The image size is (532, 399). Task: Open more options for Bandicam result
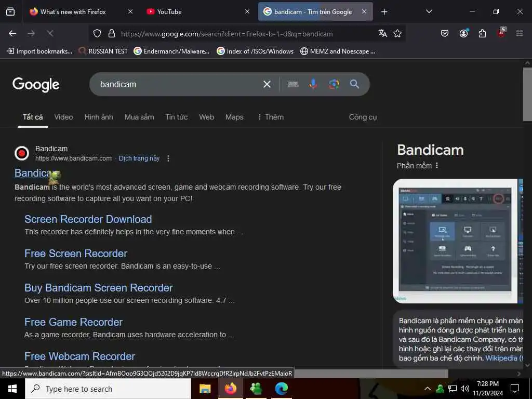pyautogui.click(x=168, y=158)
